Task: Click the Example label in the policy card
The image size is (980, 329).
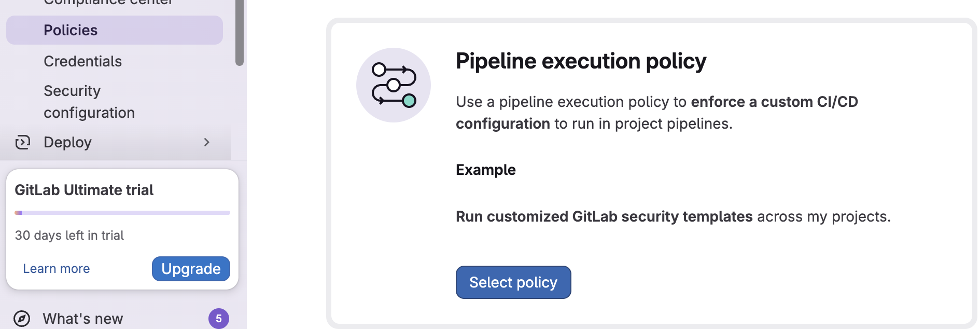Action: (485, 170)
